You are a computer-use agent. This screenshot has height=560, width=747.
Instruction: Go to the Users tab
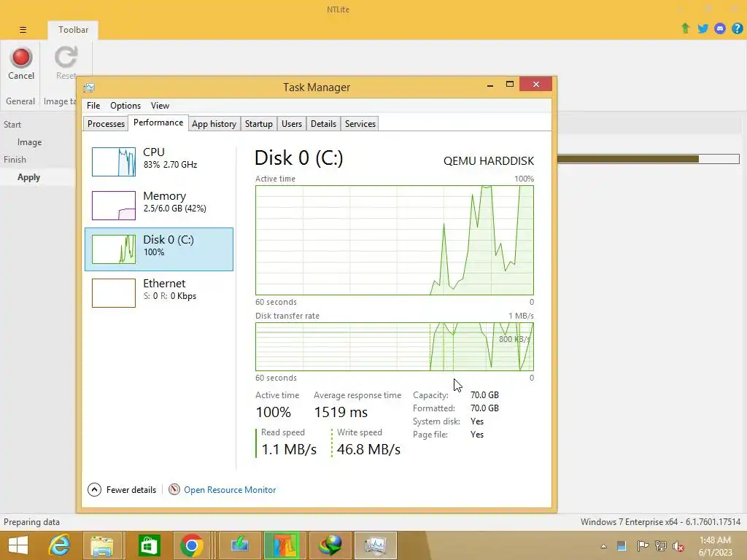[x=292, y=124]
